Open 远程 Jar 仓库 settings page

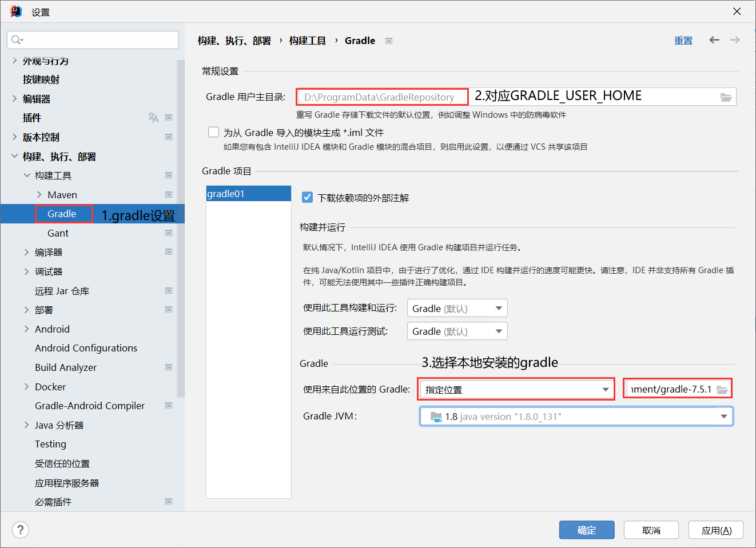coord(62,291)
